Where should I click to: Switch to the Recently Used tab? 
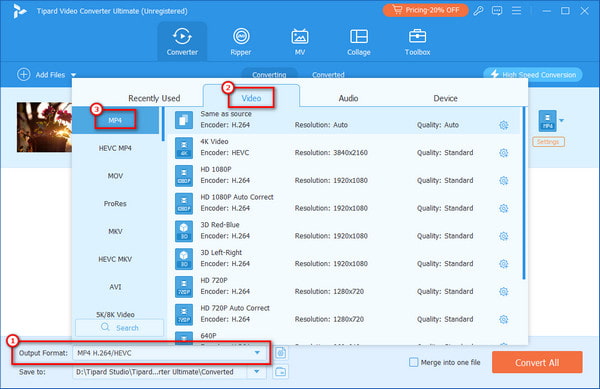click(x=154, y=98)
